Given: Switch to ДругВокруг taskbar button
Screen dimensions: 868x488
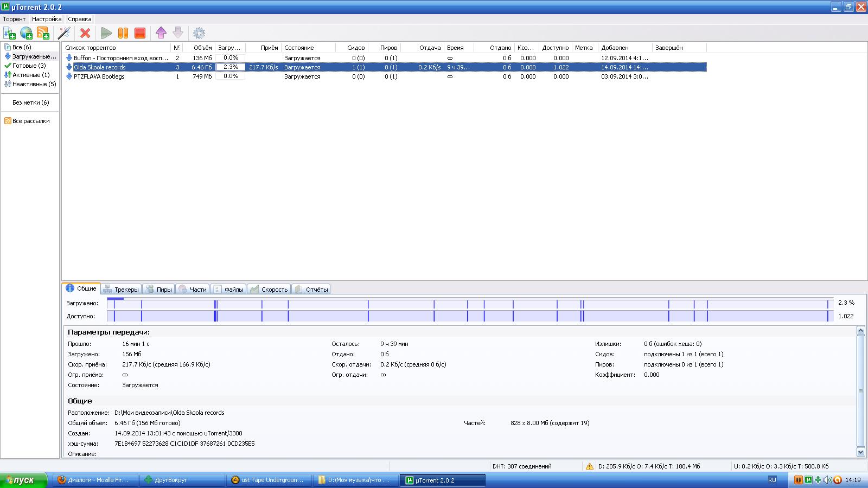Looking at the screenshot, I should coord(182,480).
